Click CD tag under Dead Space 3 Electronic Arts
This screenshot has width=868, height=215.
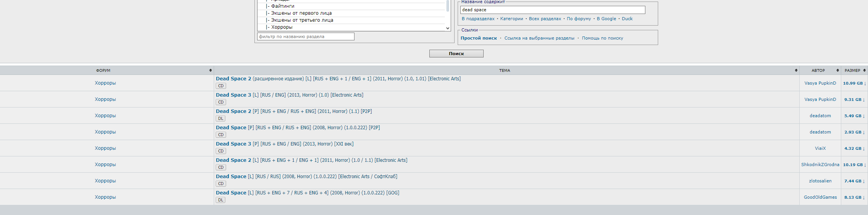click(221, 102)
